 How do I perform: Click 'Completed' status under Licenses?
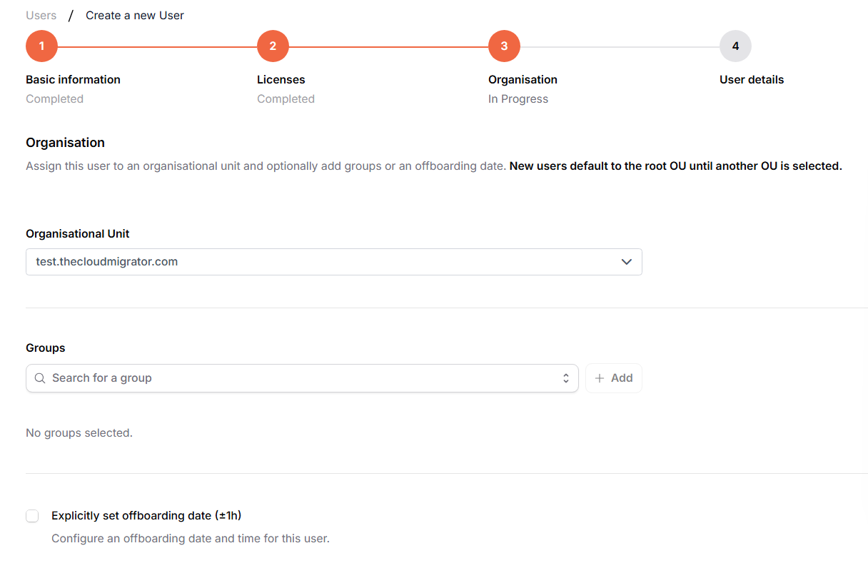tap(286, 98)
